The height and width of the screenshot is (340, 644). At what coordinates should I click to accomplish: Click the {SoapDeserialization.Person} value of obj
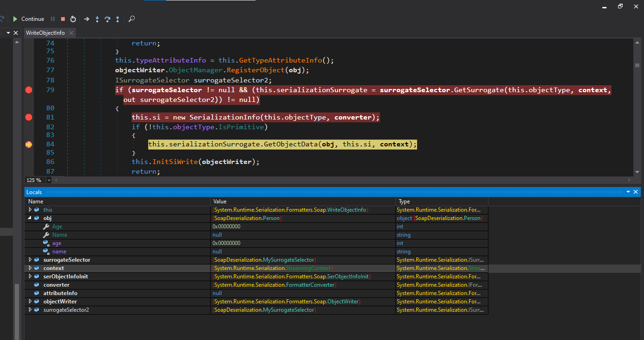247,218
